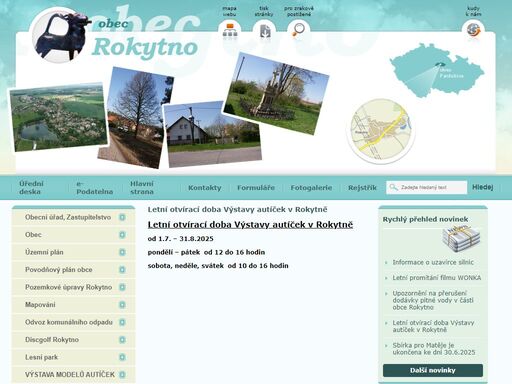Click the search text input field
The width and height of the screenshot is (512, 384).
(x=426, y=187)
